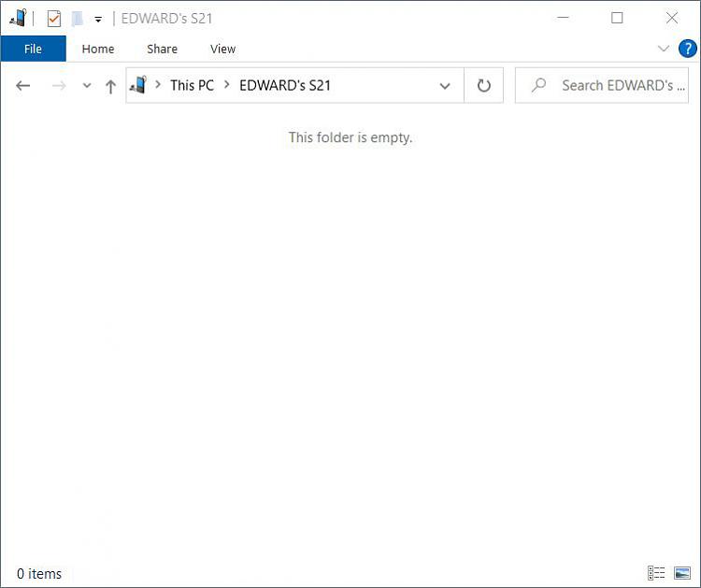Switch to the View ribbon tab
701x588 pixels.
tap(222, 49)
